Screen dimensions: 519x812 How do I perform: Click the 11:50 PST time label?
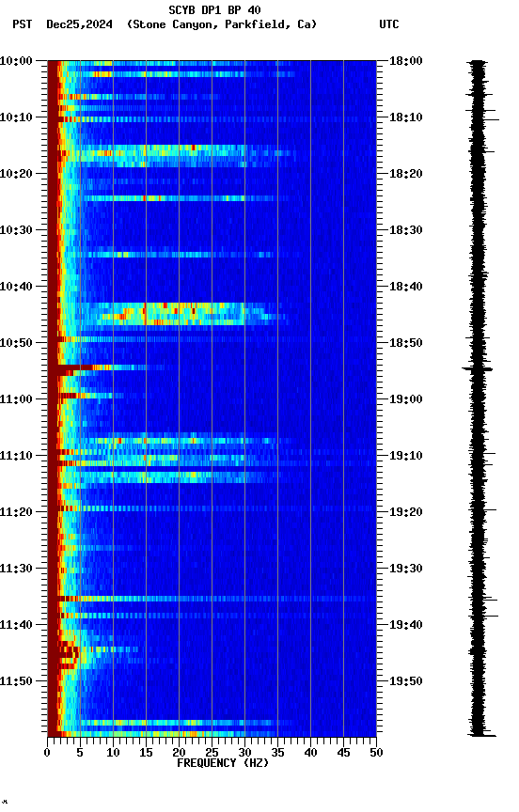[x=16, y=682]
